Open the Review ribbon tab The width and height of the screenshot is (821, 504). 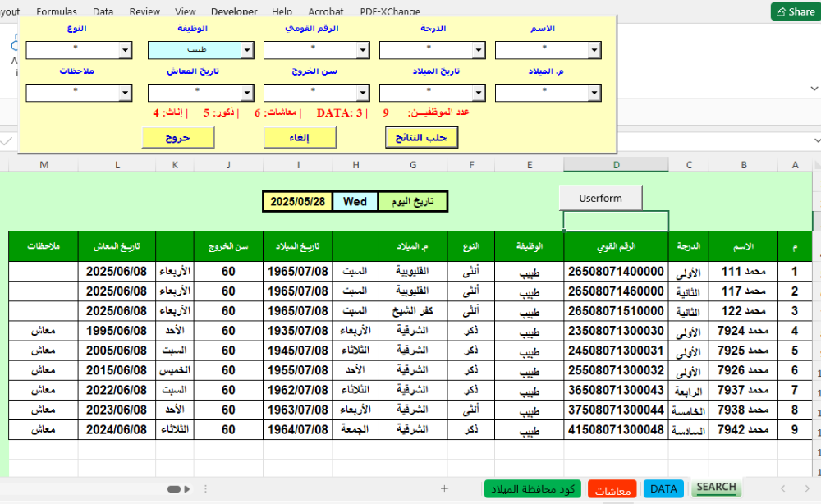pos(144,11)
